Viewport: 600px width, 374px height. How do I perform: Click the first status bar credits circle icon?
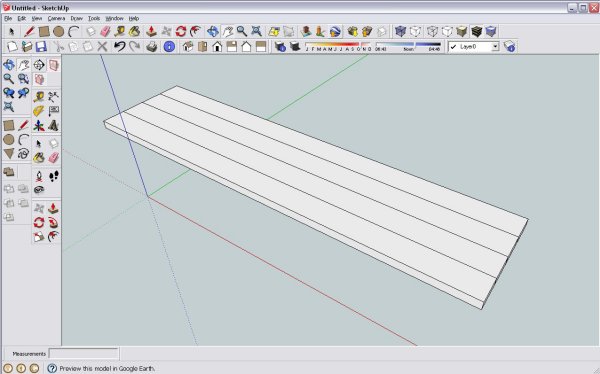(8, 368)
